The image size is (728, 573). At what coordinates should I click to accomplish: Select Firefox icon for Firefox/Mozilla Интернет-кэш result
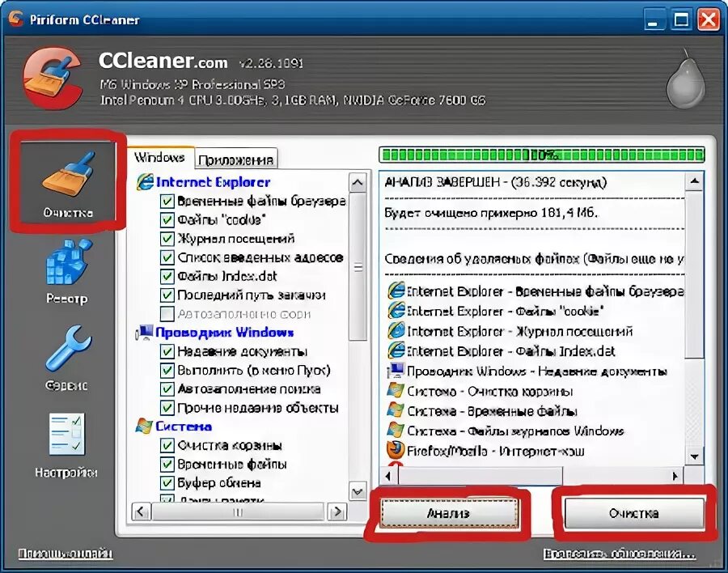[x=396, y=450]
